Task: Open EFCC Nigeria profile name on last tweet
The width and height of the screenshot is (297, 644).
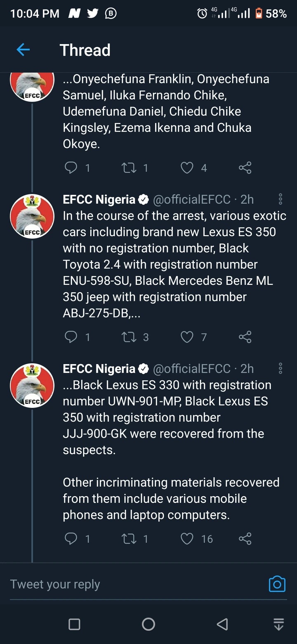Action: click(x=99, y=369)
